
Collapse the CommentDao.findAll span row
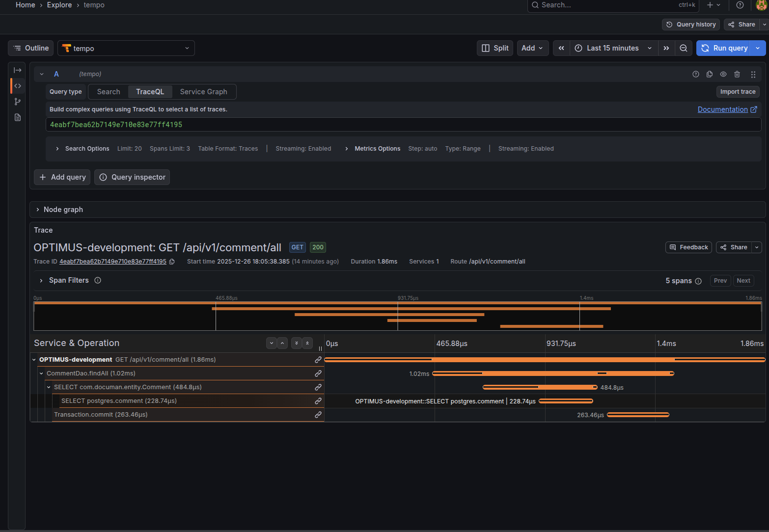point(42,373)
